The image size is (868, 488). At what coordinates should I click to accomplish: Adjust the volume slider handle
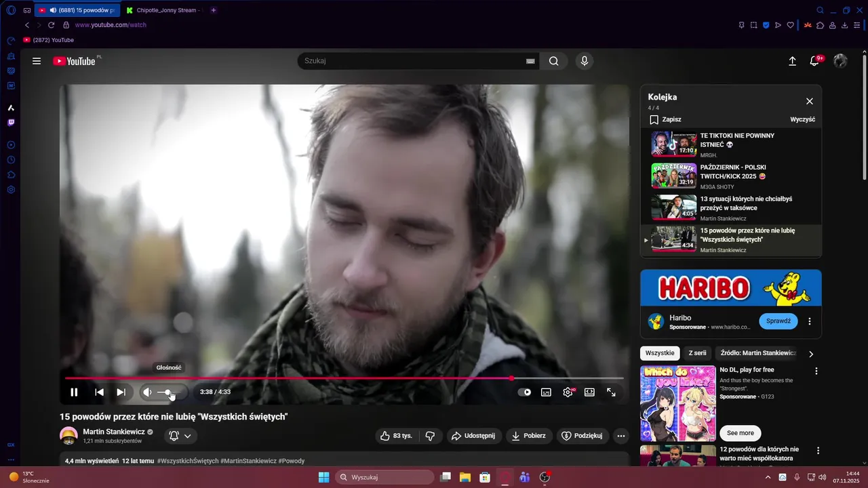[x=167, y=392]
